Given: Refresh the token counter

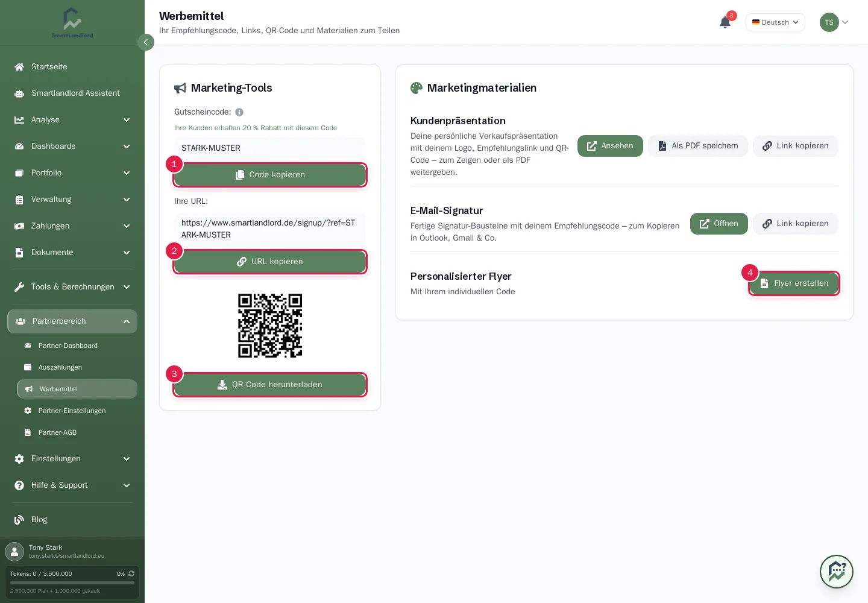Looking at the screenshot, I should click(x=131, y=573).
